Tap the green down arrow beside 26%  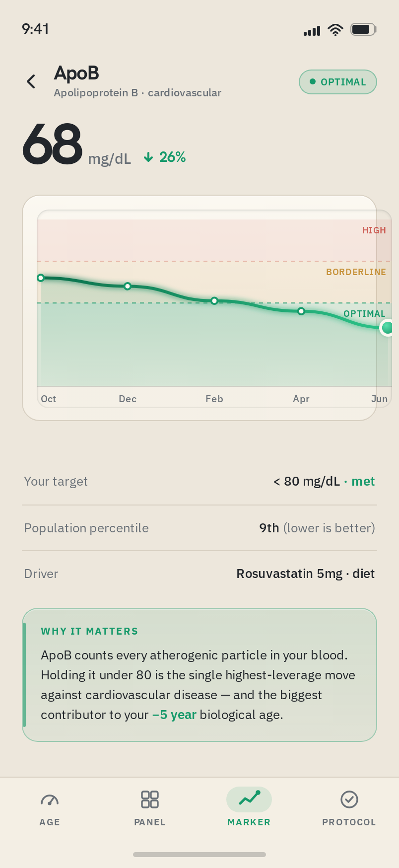[148, 157]
